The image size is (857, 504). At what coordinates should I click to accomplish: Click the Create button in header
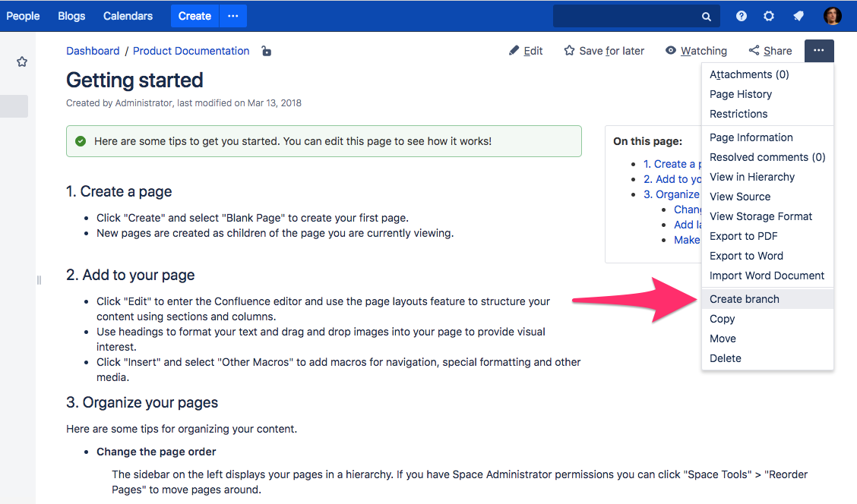194,16
